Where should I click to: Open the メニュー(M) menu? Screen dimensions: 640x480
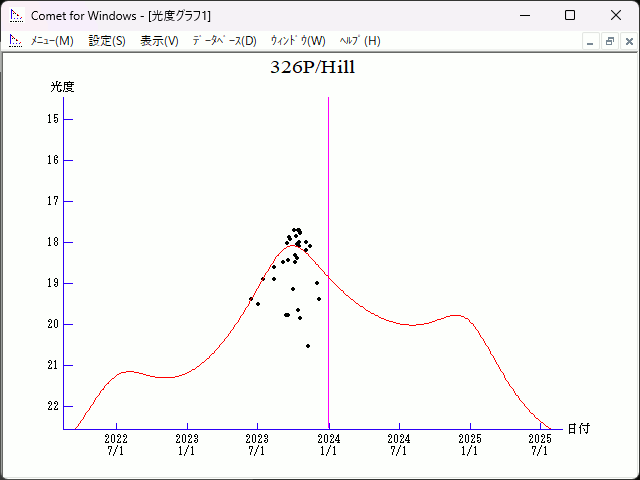pyautogui.click(x=51, y=41)
